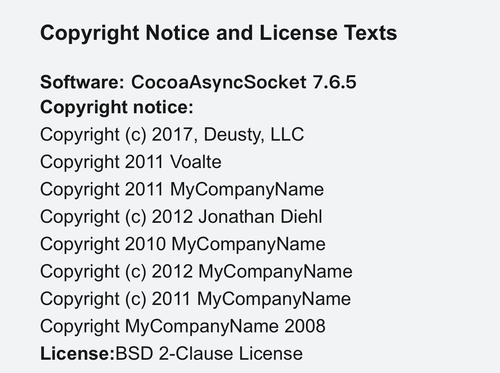Viewport: 500px width, 373px height.
Task: Click the Copyright 2010 MyCompanyName line
Action: (x=183, y=244)
